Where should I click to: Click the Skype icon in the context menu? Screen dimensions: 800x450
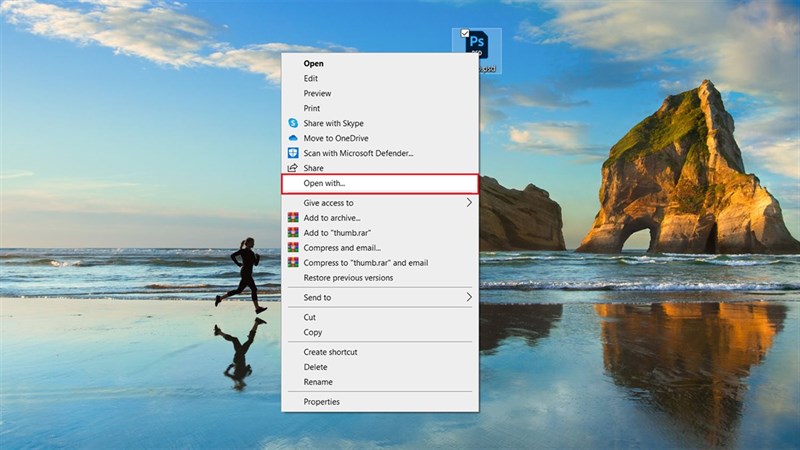[x=293, y=123]
